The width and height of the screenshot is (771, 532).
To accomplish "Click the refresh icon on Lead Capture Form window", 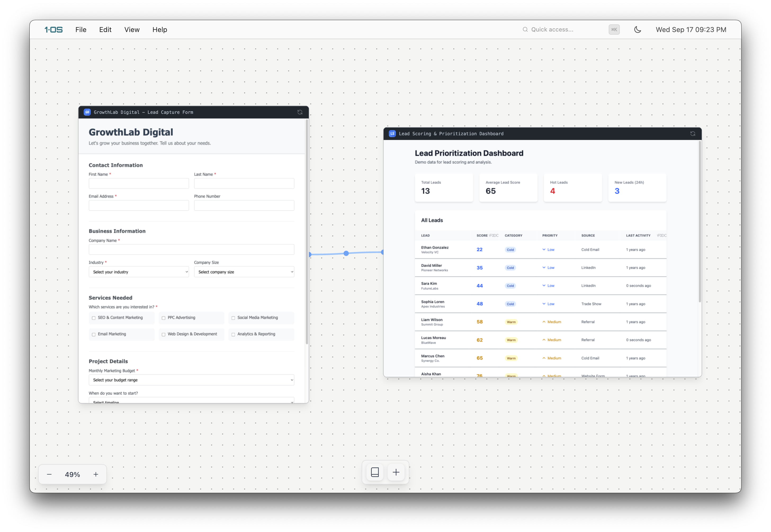I will click(x=300, y=112).
